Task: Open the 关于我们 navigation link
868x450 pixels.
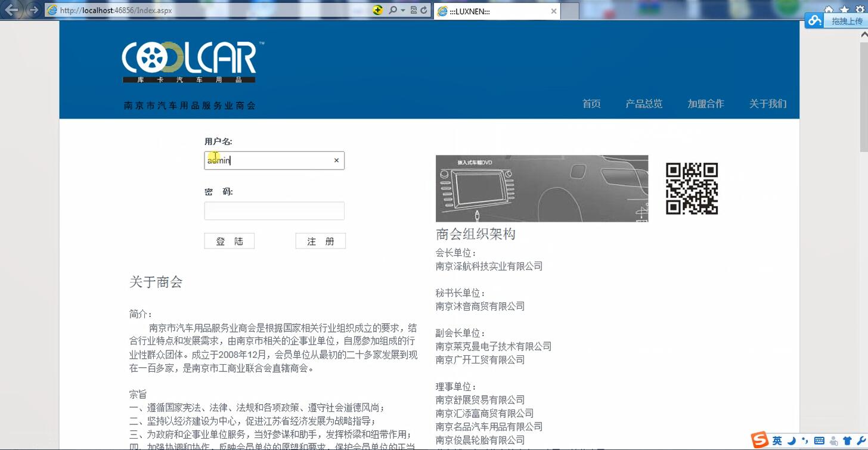Action: (768, 104)
